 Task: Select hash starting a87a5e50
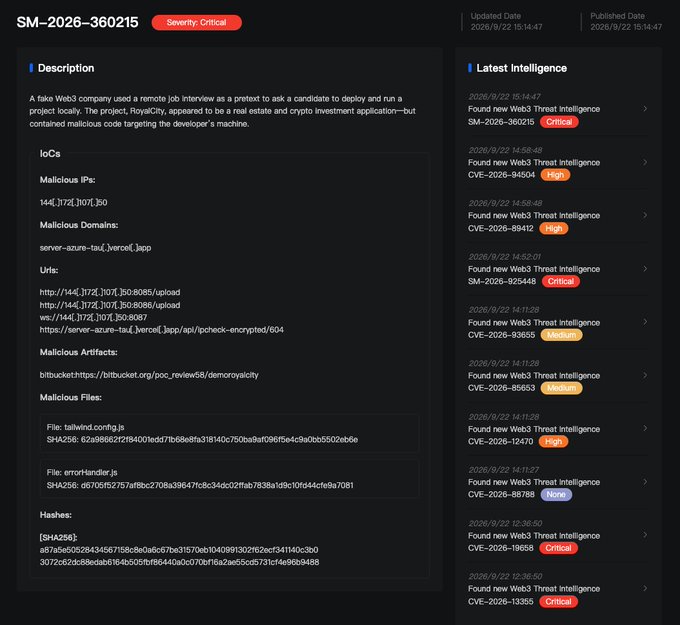[179, 550]
